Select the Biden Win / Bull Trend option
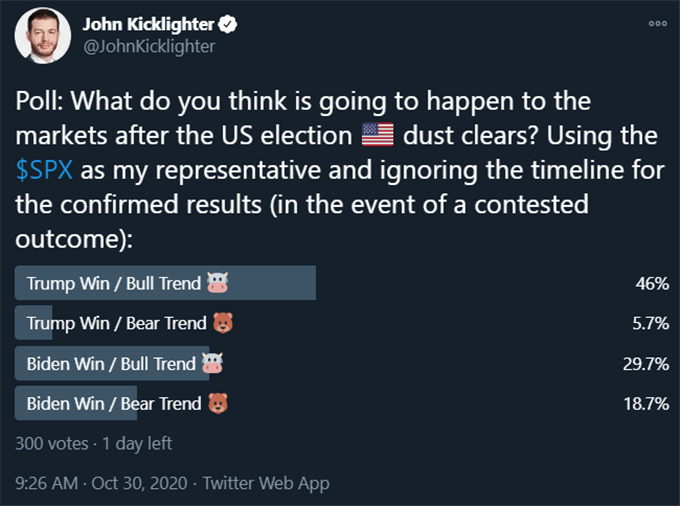The height and width of the screenshot is (506, 680). [342, 363]
